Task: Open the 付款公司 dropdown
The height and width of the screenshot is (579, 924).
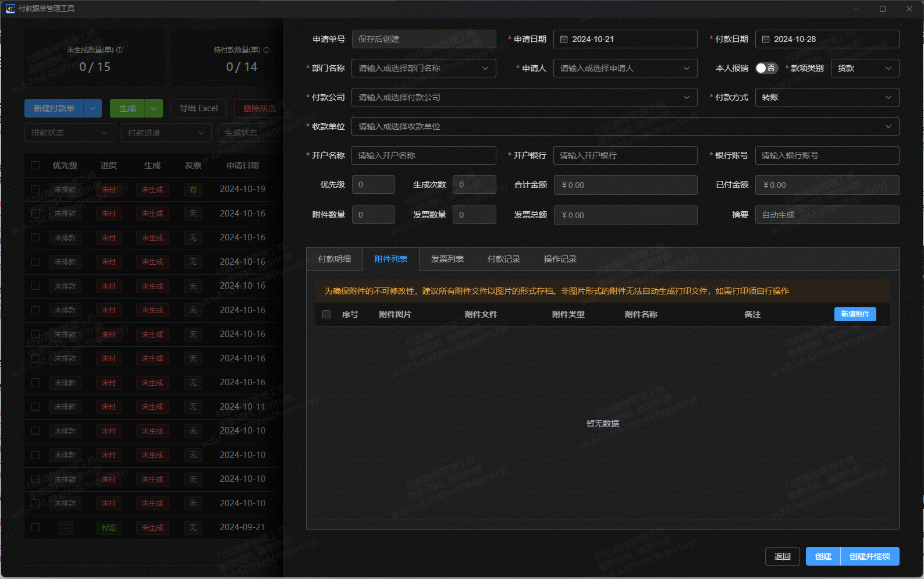Action: click(524, 97)
